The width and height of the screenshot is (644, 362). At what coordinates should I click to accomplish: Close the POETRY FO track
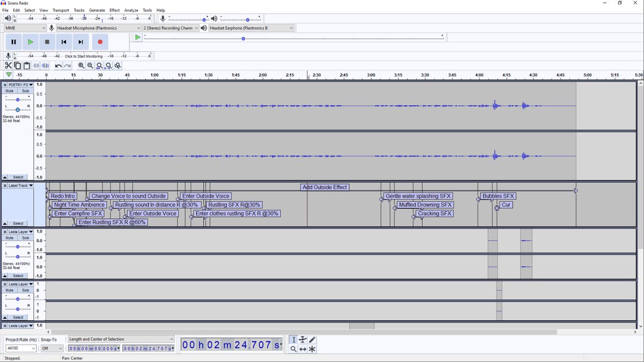[x=5, y=85]
